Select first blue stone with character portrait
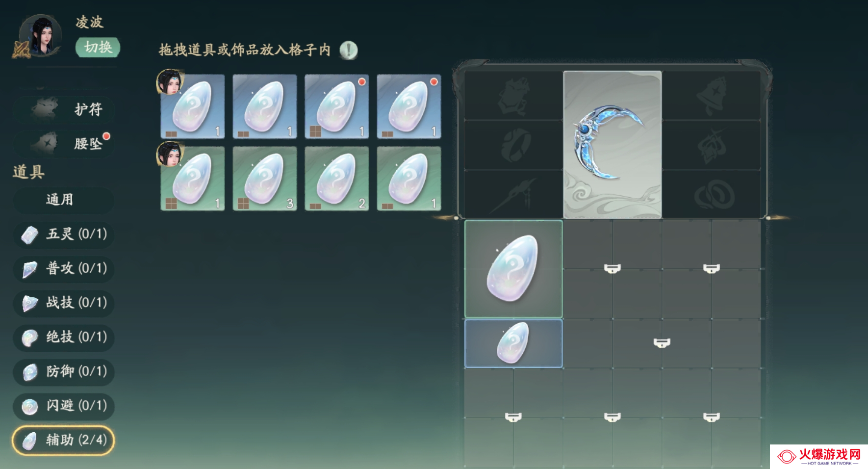The width and height of the screenshot is (868, 469). pyautogui.click(x=193, y=106)
